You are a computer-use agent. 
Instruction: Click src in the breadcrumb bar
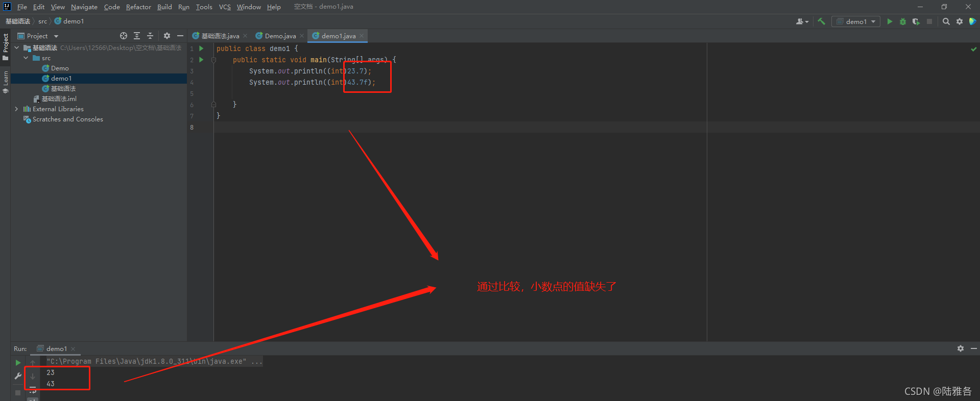42,21
